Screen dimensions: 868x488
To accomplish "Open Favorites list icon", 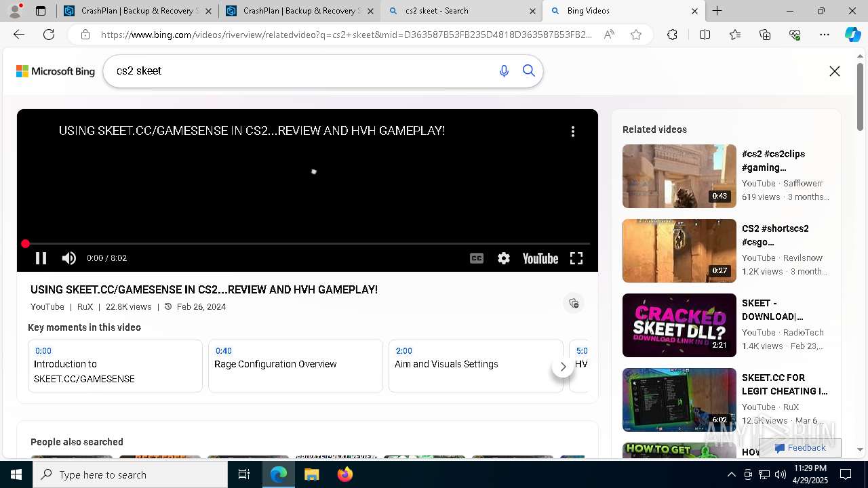I will tap(735, 35).
